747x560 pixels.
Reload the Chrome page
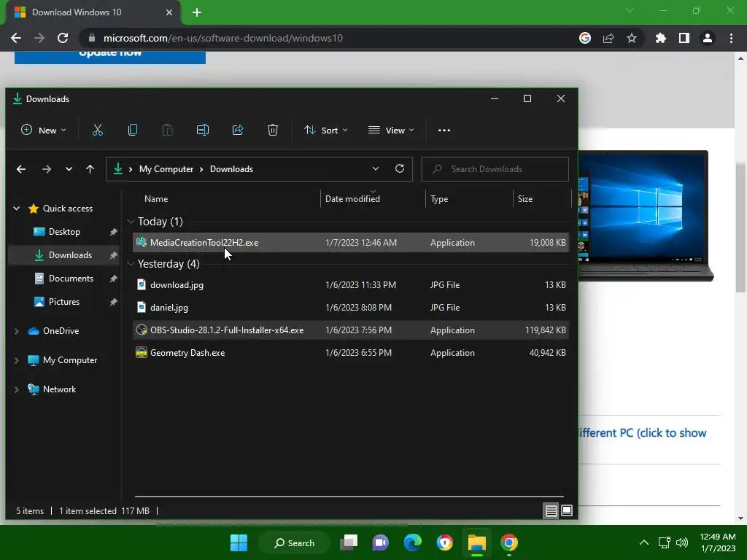[63, 38]
